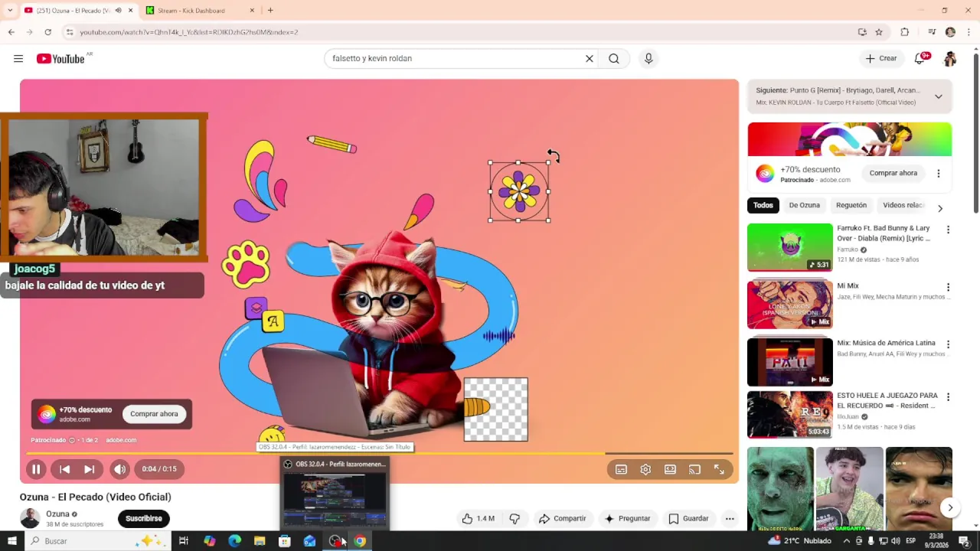Open File Explorer from taskbar
Screen dimensions: 980x551
(260, 541)
